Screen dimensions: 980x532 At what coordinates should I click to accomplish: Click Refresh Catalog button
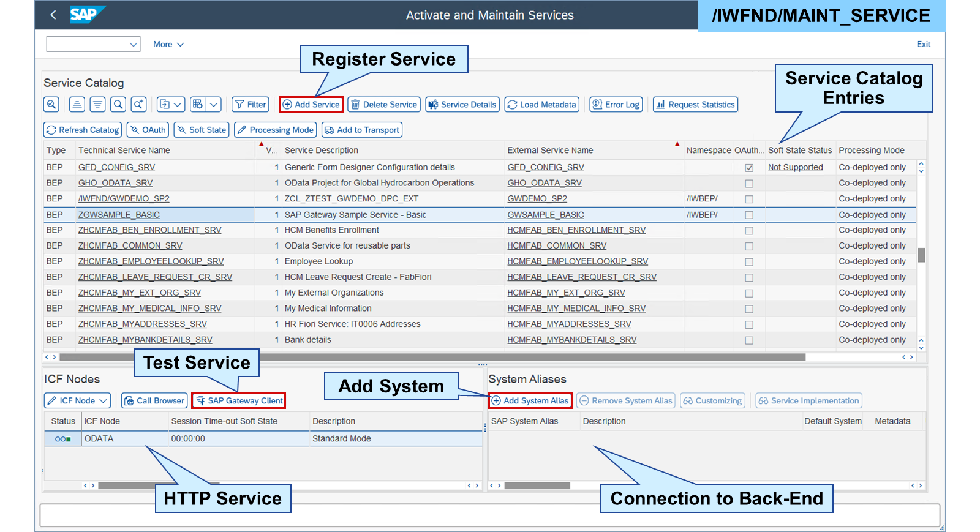[82, 130]
